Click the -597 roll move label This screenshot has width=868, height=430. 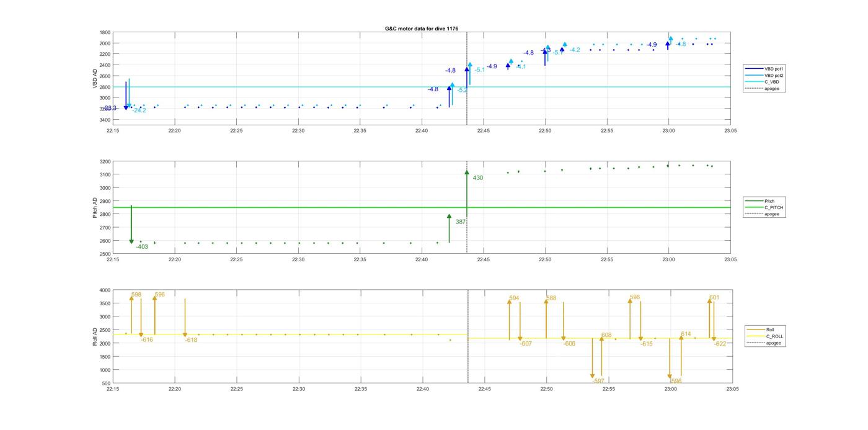(x=598, y=381)
